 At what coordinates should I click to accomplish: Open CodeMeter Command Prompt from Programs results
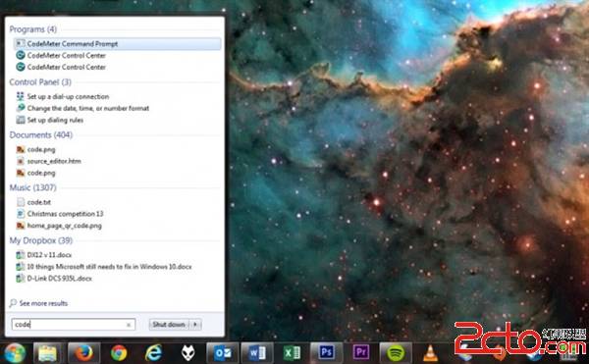tap(117, 44)
